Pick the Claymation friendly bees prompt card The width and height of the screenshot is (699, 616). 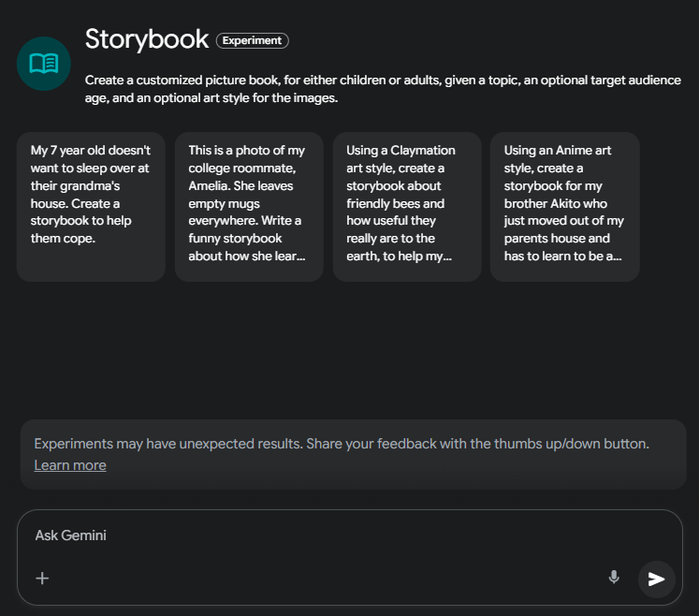[407, 206]
